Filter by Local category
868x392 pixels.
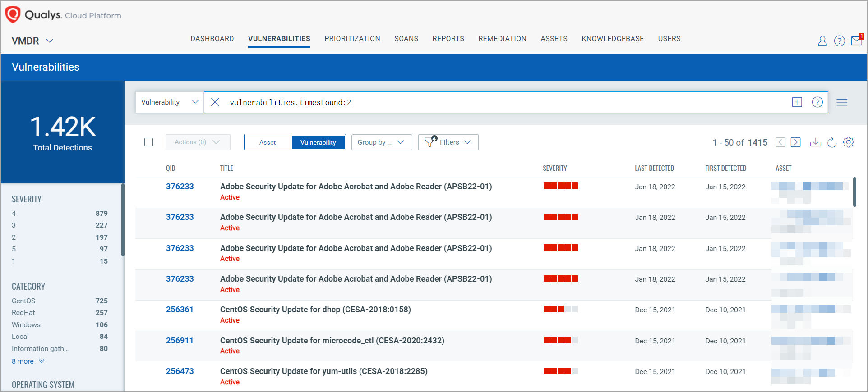point(60,337)
